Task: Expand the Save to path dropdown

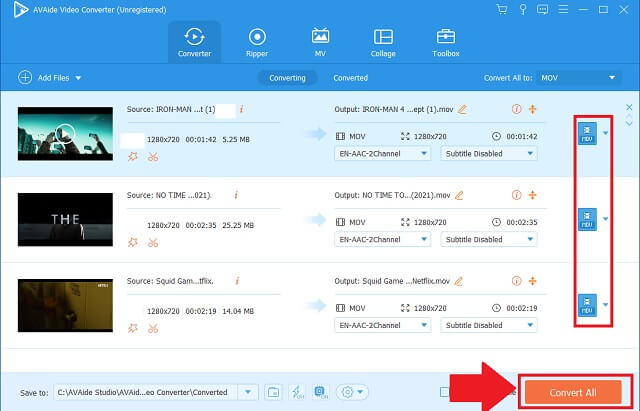Action: pos(248,392)
